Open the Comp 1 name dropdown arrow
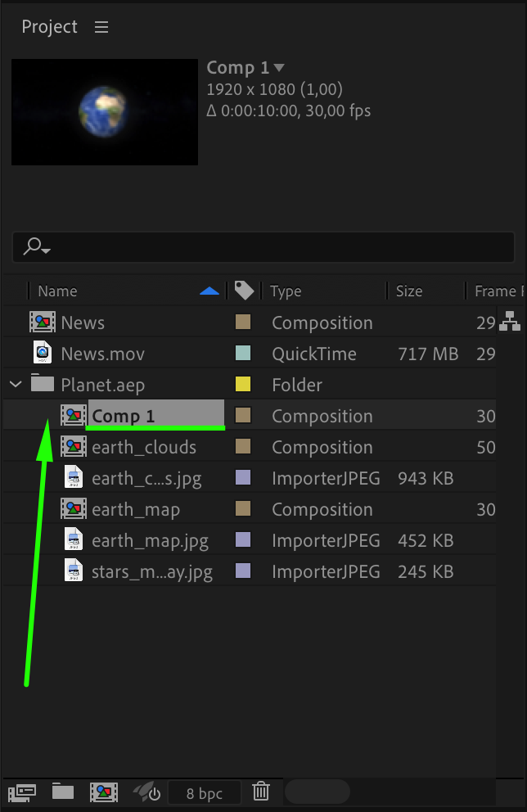 pyautogui.click(x=279, y=68)
